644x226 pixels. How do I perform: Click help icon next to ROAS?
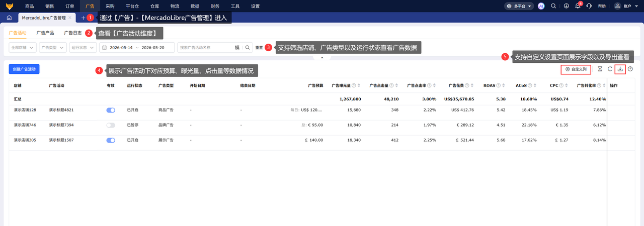point(499,85)
